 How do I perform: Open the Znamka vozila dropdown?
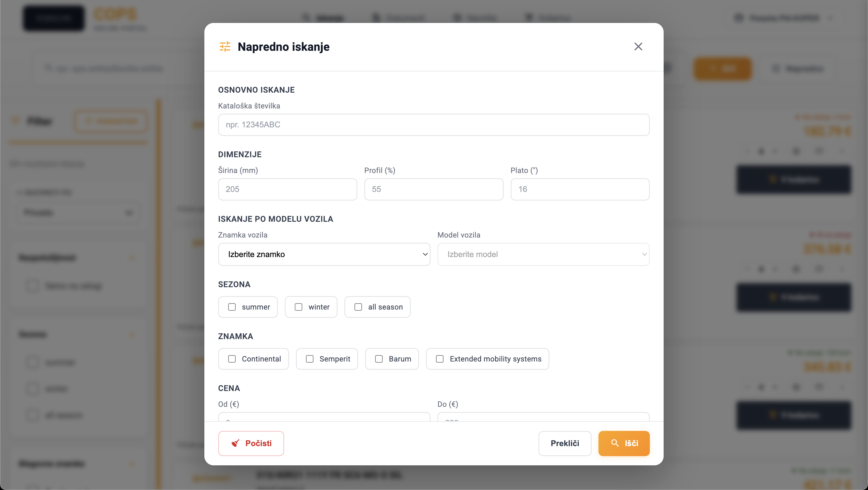coord(324,254)
